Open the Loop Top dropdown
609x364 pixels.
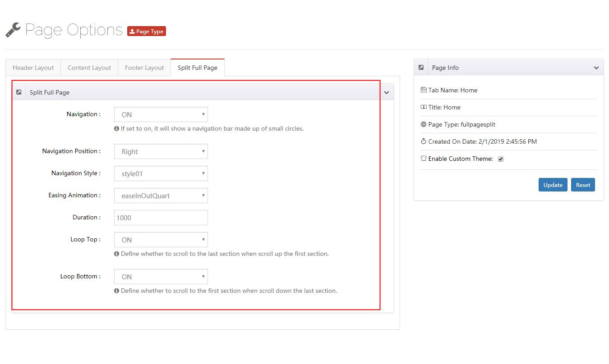[161, 240]
